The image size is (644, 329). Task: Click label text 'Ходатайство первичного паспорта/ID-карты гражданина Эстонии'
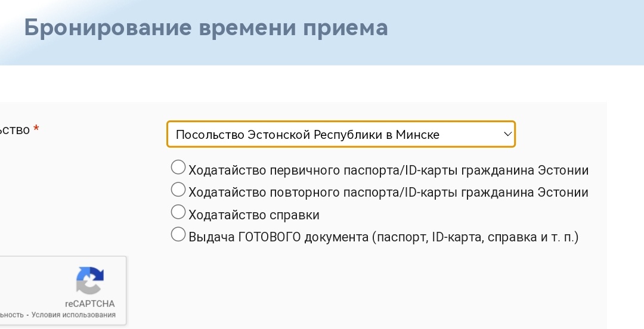388,170
